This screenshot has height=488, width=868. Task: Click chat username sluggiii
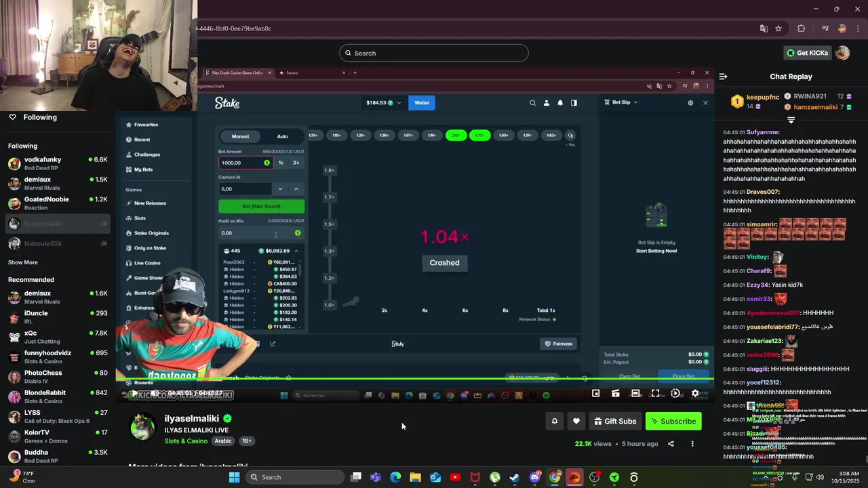click(x=757, y=369)
